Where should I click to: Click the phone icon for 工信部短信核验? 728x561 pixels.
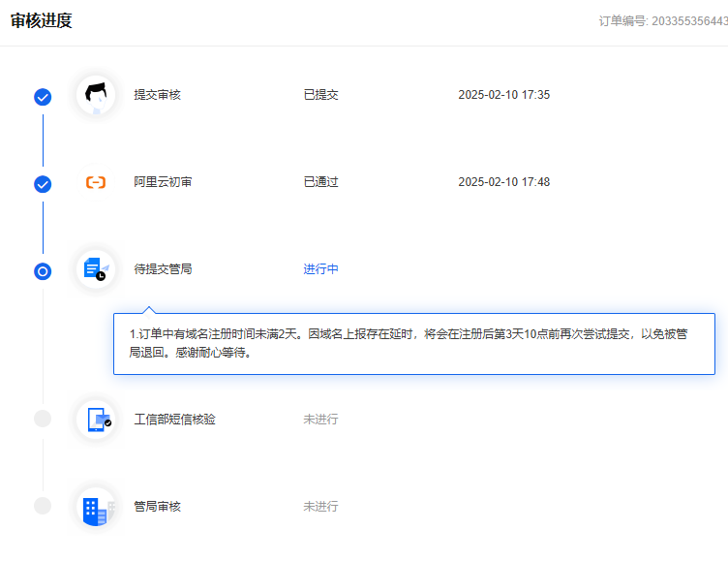tap(97, 419)
